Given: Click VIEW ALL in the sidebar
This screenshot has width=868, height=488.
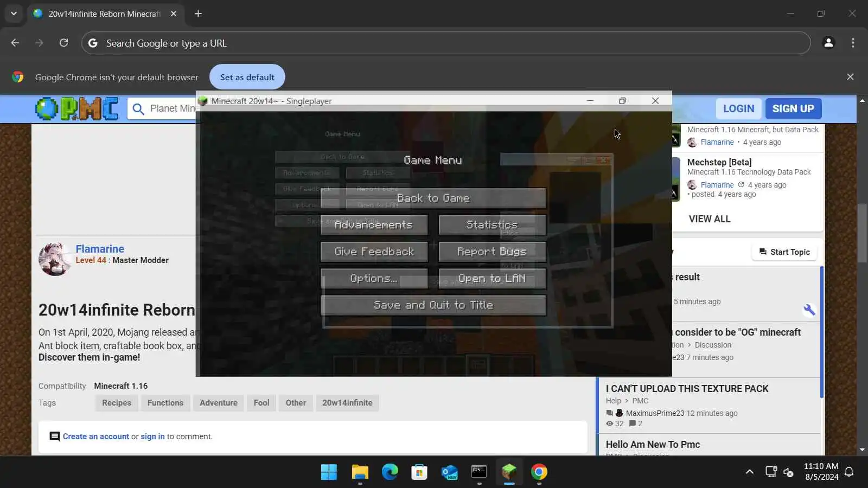Looking at the screenshot, I should tap(710, 219).
